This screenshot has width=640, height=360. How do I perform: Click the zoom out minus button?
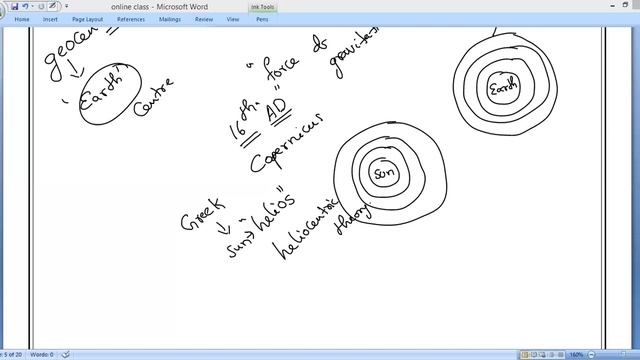click(x=591, y=355)
